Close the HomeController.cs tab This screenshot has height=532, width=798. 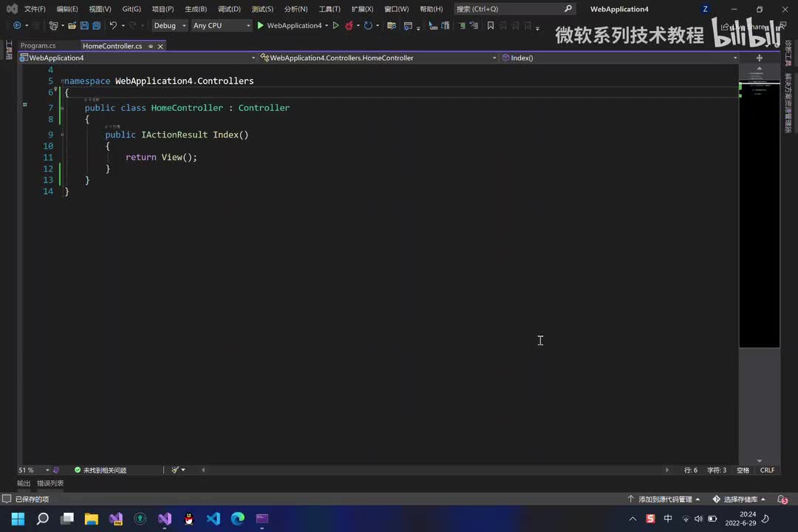pos(160,47)
